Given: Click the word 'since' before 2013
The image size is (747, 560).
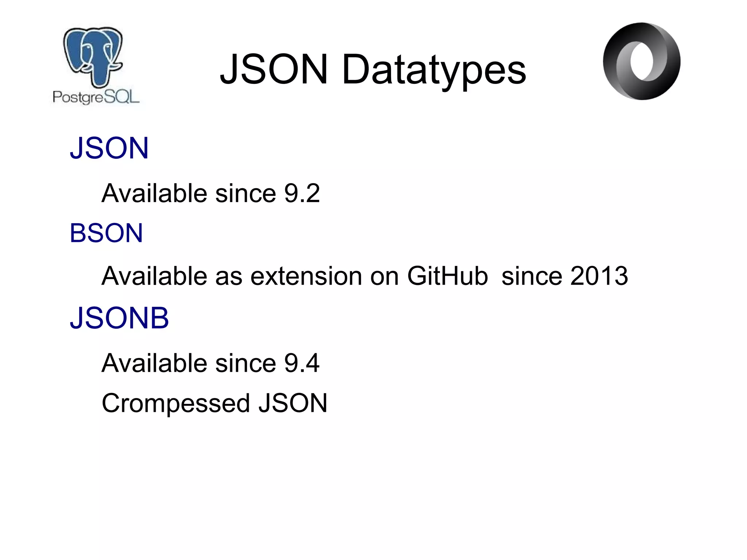Looking at the screenshot, I should click(532, 276).
